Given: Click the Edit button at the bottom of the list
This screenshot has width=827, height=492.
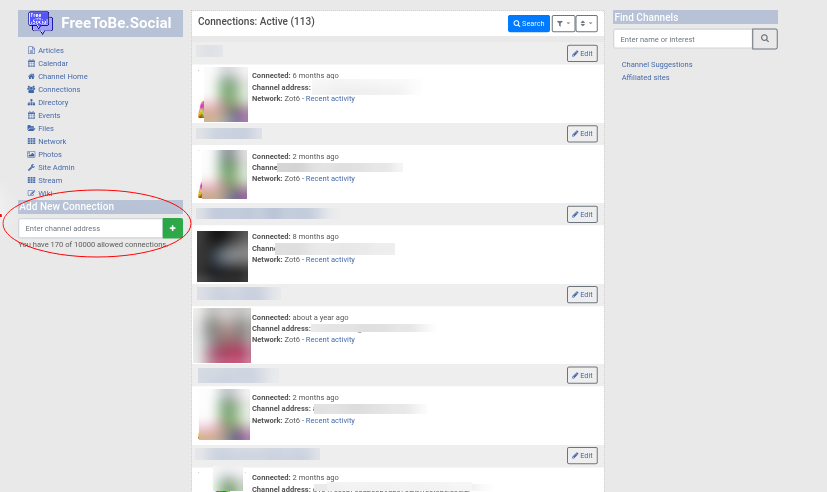Looking at the screenshot, I should pos(582,456).
